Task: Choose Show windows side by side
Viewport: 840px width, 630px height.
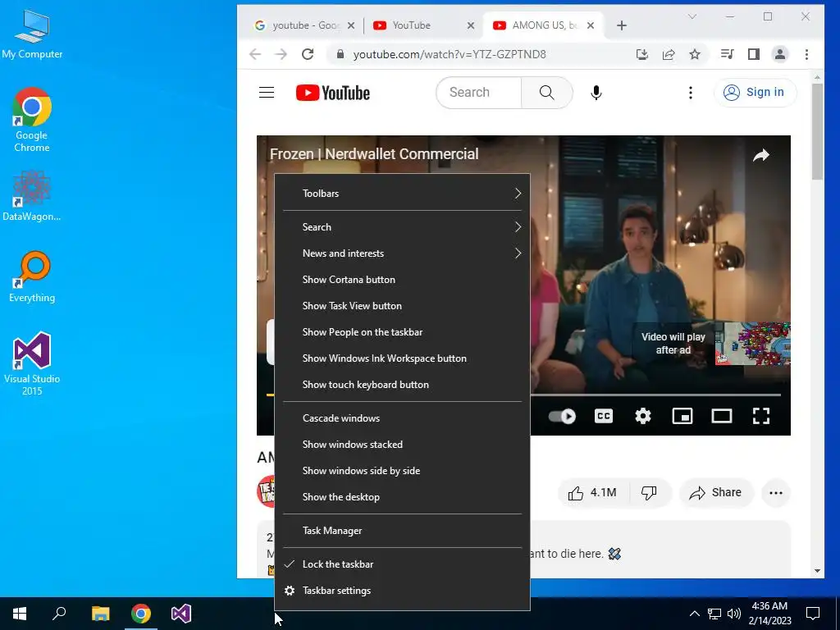Action: 402,471
